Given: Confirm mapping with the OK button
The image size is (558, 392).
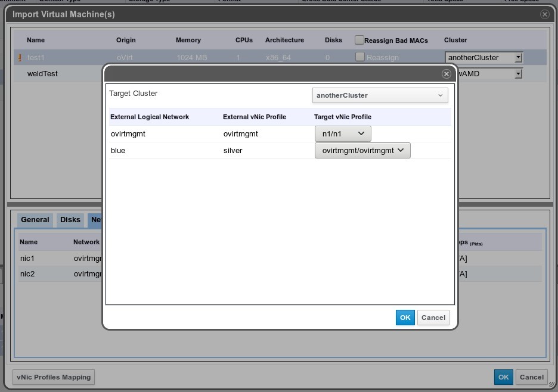Looking at the screenshot, I should 405,318.
